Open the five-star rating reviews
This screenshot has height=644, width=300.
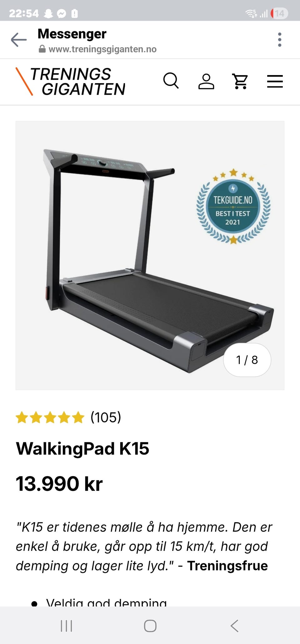pos(50,417)
